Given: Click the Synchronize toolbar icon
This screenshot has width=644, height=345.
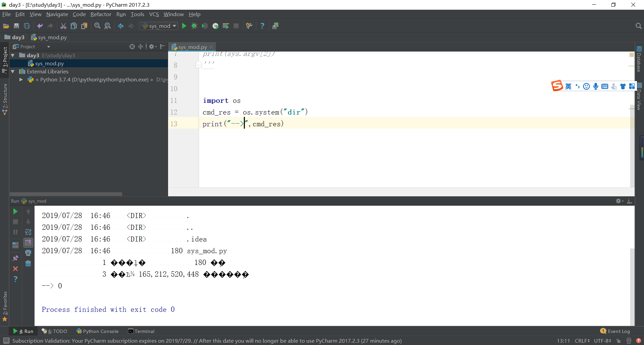Looking at the screenshot, I should [27, 26].
